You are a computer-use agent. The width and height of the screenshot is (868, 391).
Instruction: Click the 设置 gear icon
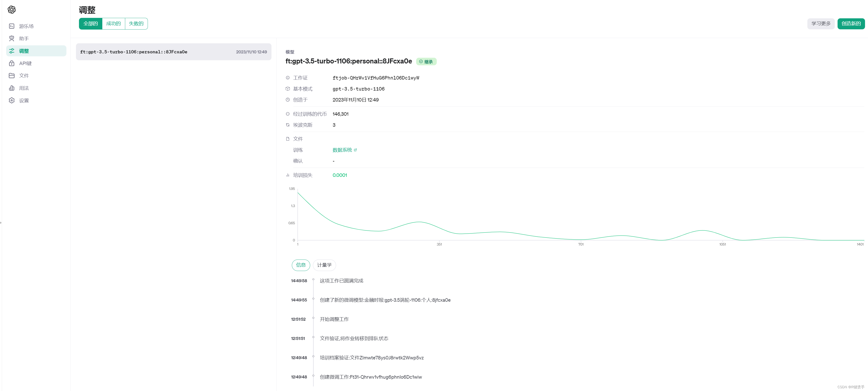point(12,101)
